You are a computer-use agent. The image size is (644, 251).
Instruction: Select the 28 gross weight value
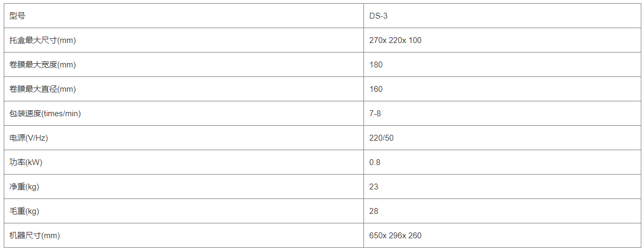[374, 211]
